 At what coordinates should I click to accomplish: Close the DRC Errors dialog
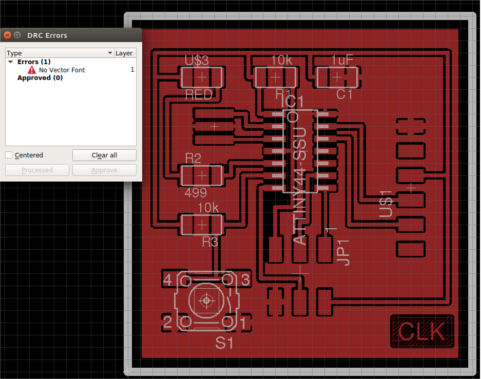pos(7,35)
